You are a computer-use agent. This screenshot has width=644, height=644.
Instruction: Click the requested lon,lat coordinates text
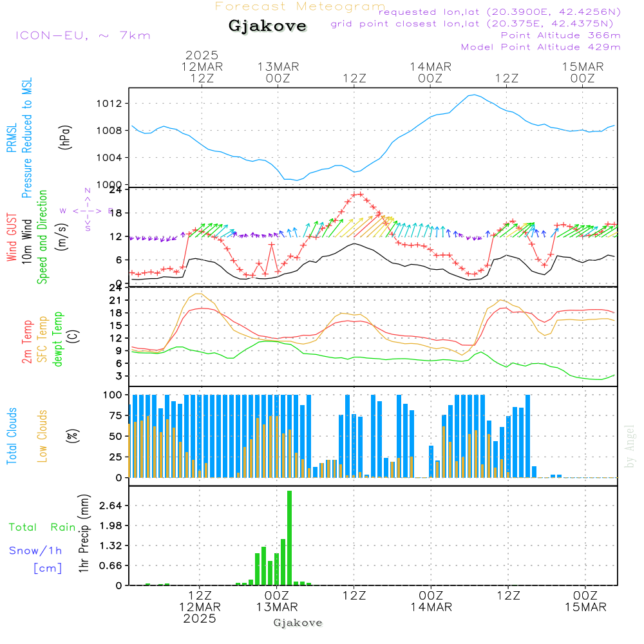(x=501, y=12)
